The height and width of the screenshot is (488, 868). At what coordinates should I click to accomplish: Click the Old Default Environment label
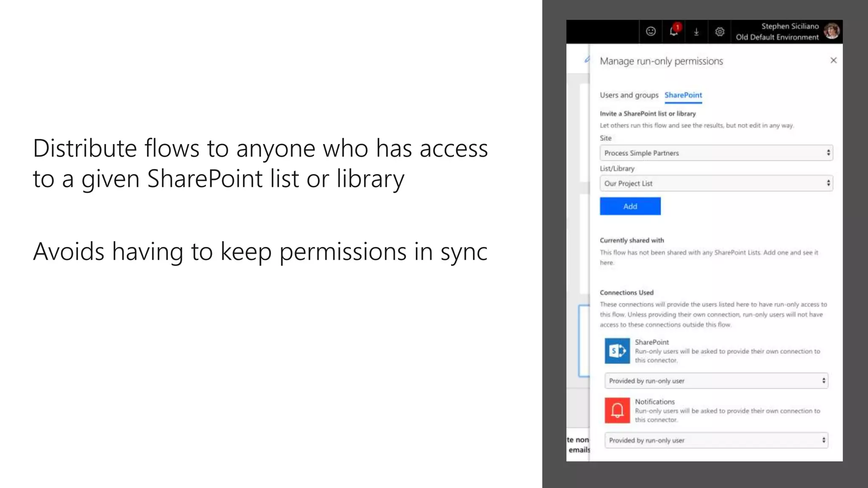tap(777, 37)
